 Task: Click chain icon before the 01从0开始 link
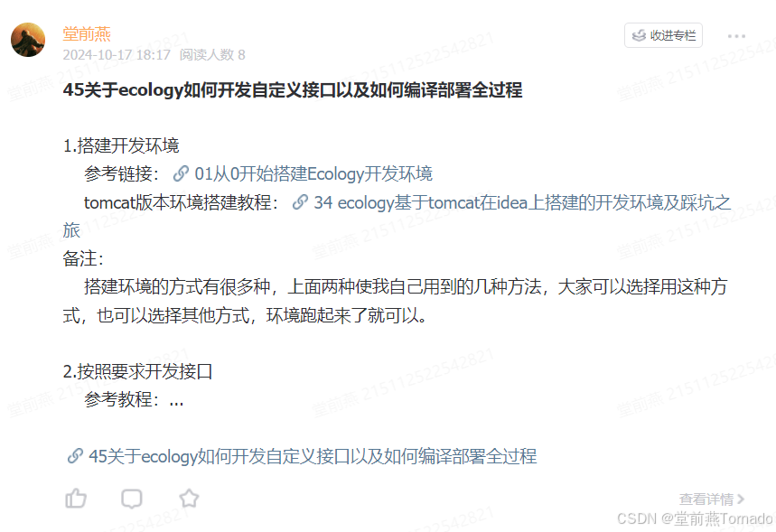(x=181, y=173)
